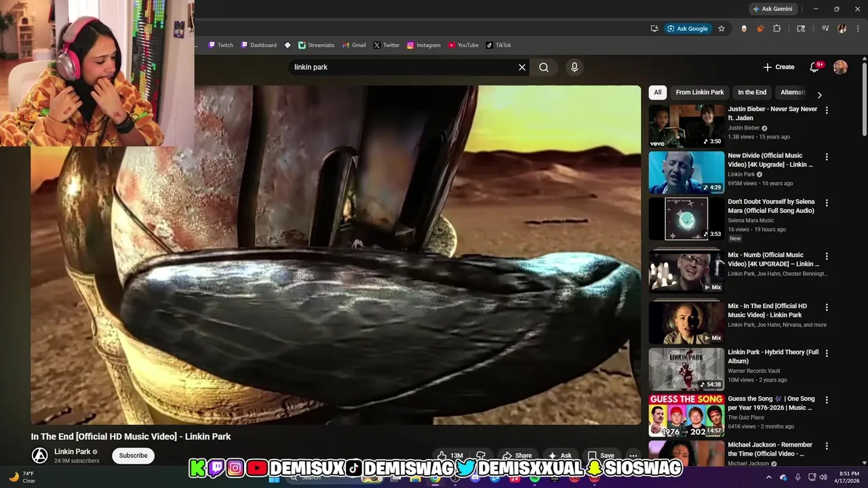Open the Streamlabs bookmark

point(317,45)
